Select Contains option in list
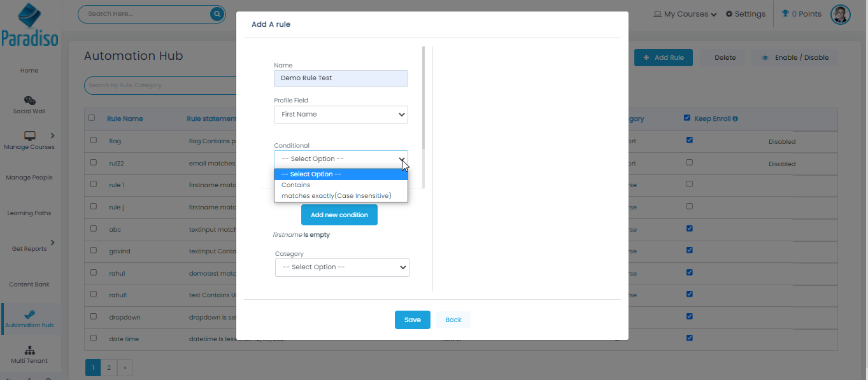The width and height of the screenshot is (868, 380). click(x=296, y=185)
